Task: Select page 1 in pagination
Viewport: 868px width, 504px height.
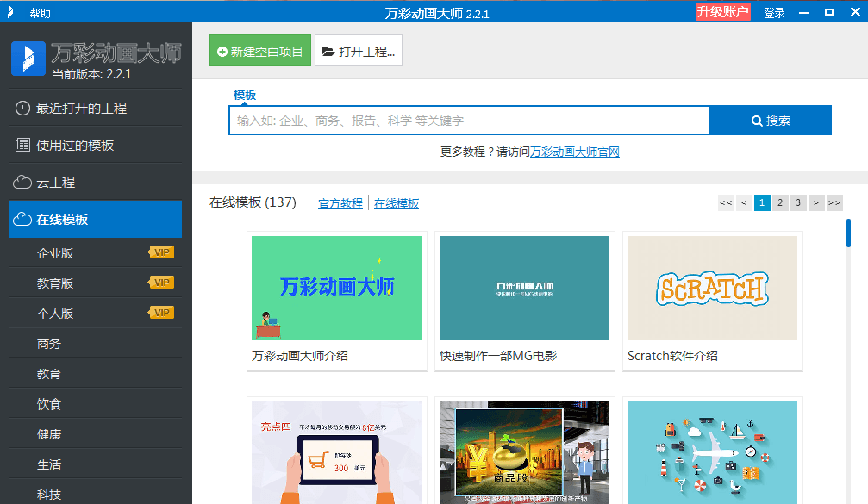Action: point(762,202)
